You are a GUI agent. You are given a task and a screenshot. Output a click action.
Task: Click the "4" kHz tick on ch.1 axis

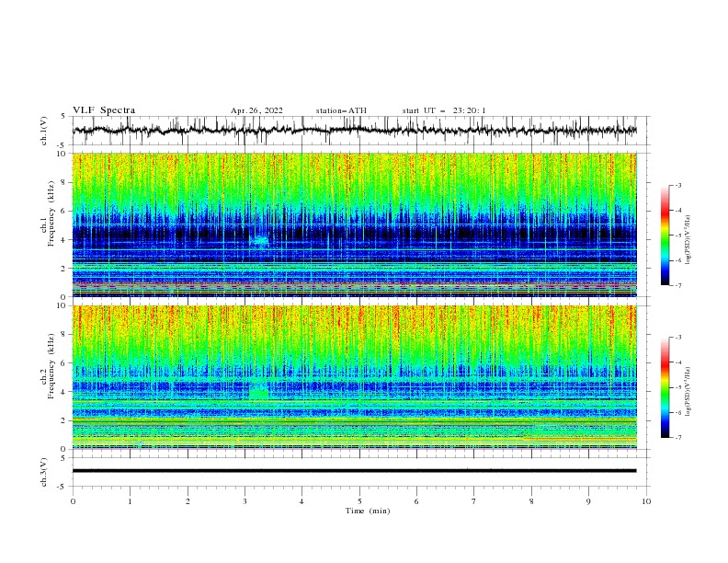(x=64, y=240)
